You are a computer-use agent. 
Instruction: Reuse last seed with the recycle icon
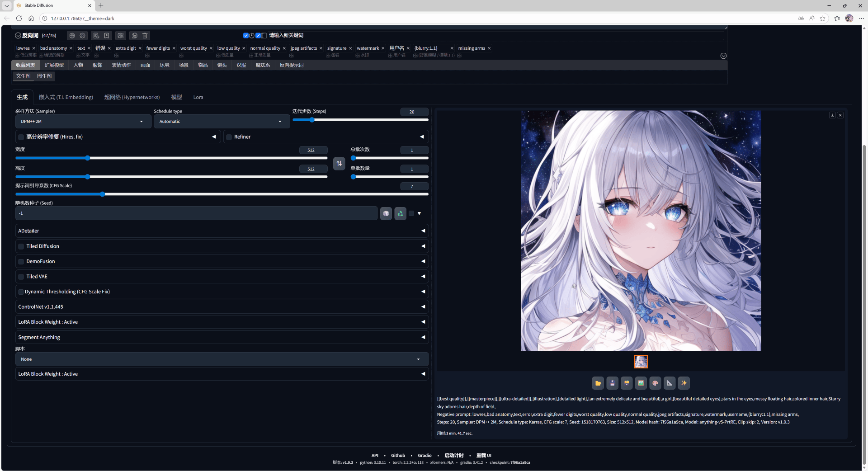coord(400,213)
